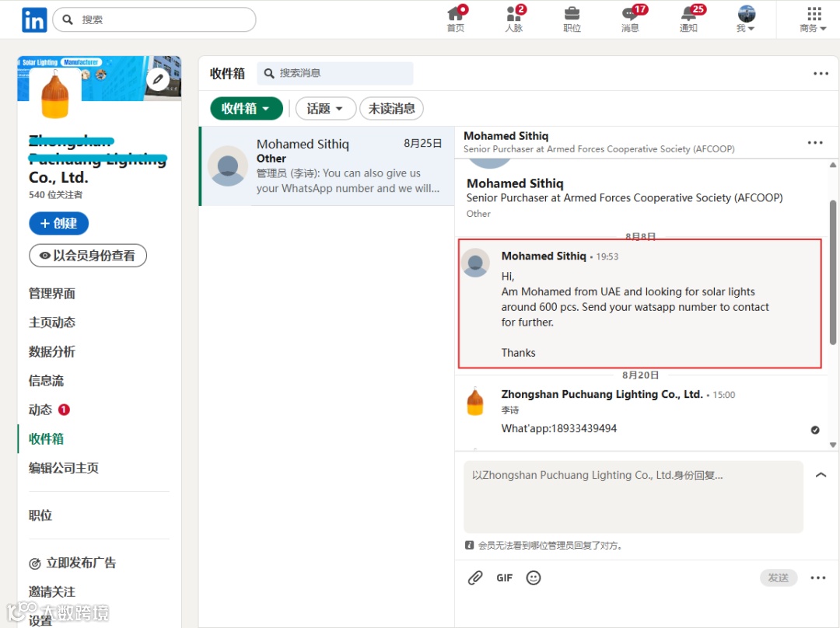Screen dimensions: 840x628
Task: Click the 540 位关注者 followers text
Action: [x=56, y=195]
